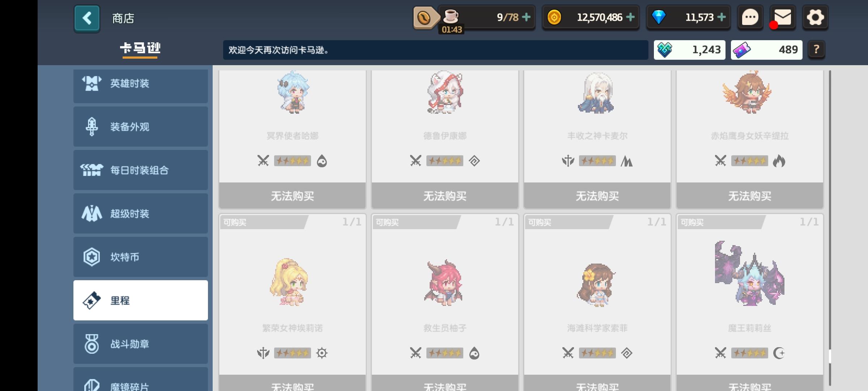Image resolution: width=868 pixels, height=391 pixels.
Task: Go back using the arrow button
Action: coord(87,18)
